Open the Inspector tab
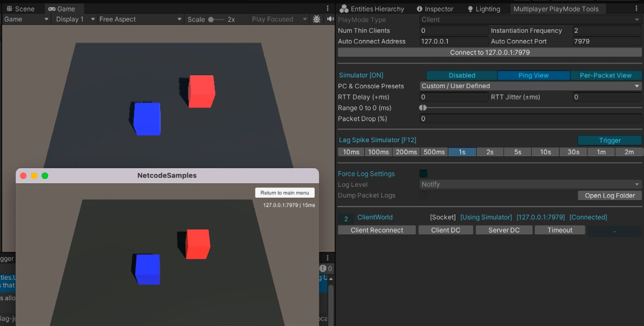 point(435,9)
